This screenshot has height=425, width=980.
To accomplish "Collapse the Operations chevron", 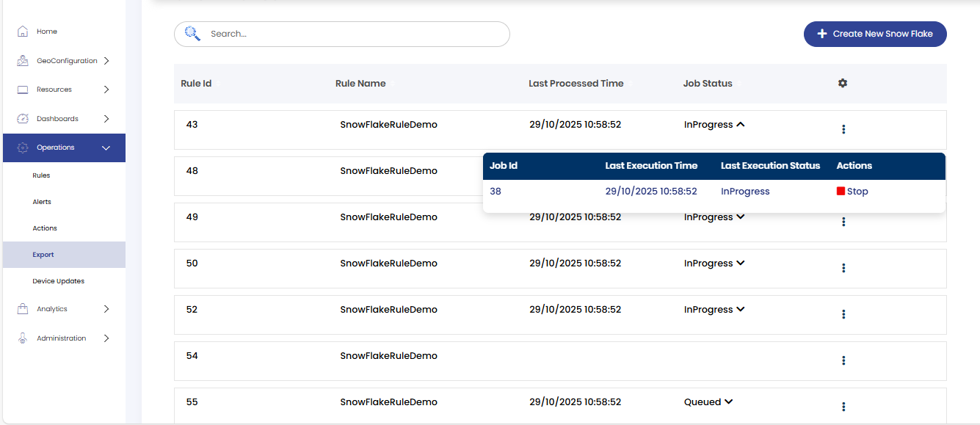I will [x=106, y=148].
